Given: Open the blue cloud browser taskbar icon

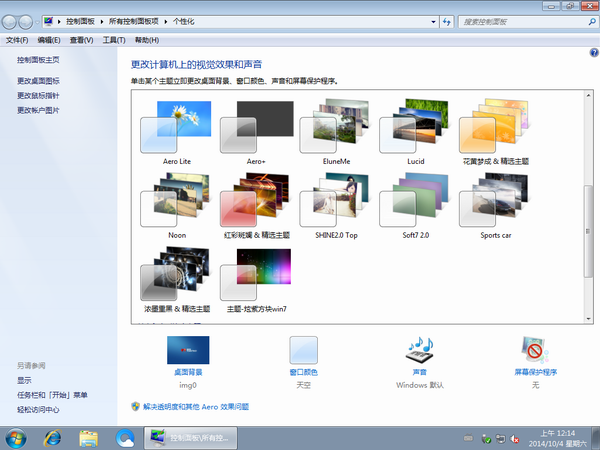Looking at the screenshot, I should (x=125, y=439).
